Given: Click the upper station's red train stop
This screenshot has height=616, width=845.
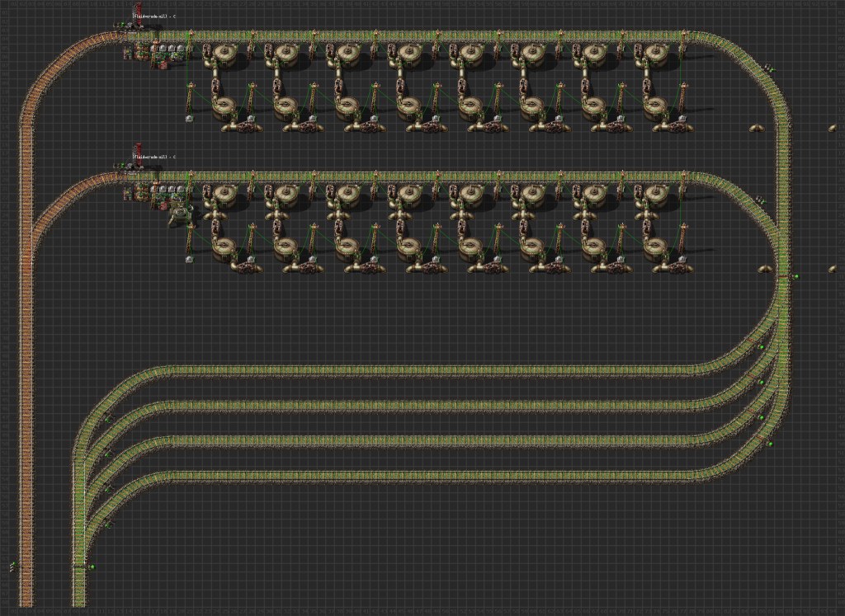Looking at the screenshot, I should point(138,14).
